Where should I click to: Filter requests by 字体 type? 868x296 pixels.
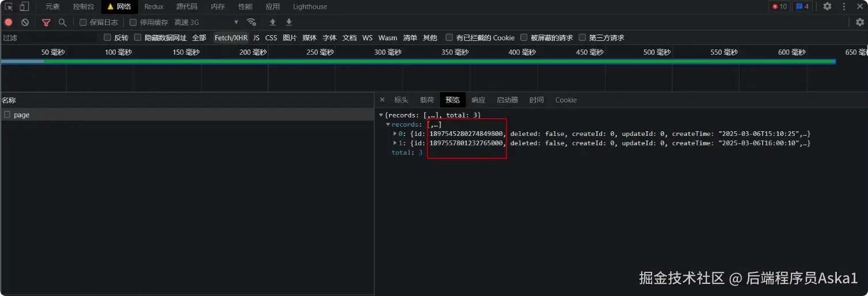[x=329, y=37]
